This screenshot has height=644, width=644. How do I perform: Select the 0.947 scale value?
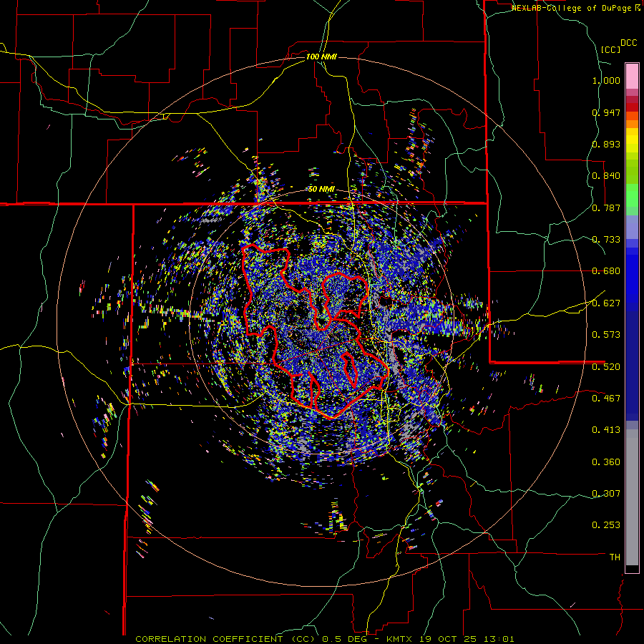pyautogui.click(x=606, y=112)
